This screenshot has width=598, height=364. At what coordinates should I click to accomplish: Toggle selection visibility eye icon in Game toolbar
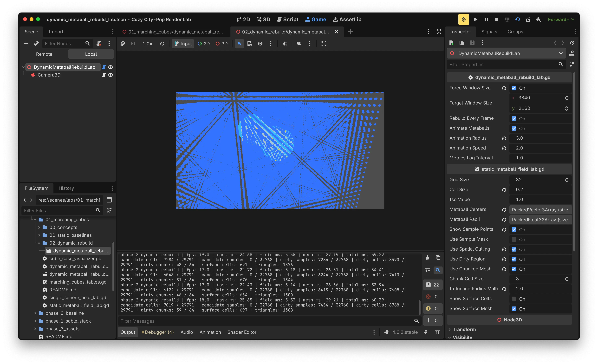(x=260, y=44)
